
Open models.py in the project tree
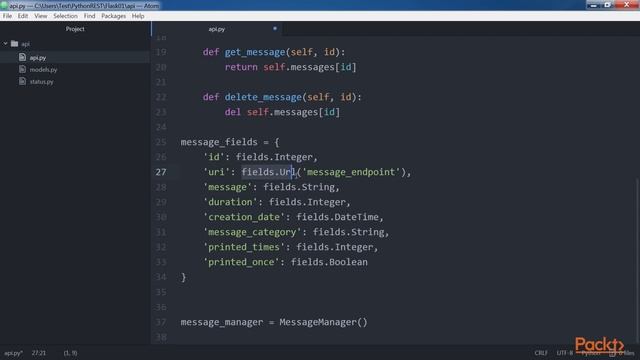[x=43, y=69]
